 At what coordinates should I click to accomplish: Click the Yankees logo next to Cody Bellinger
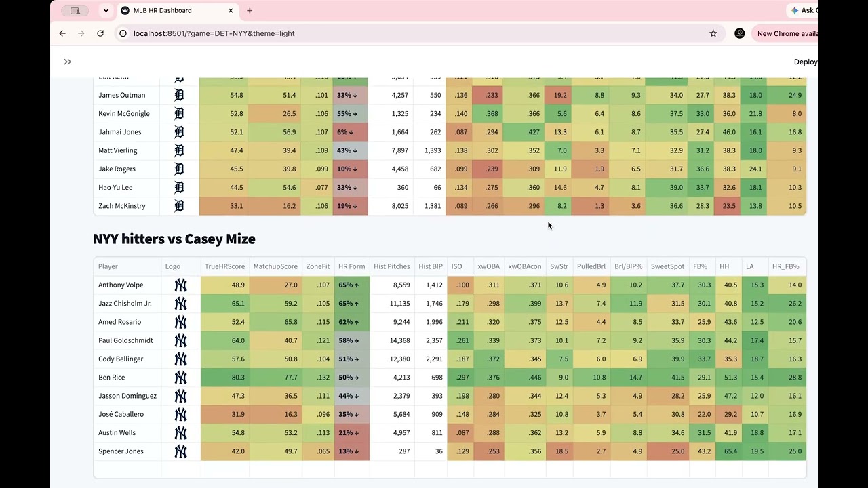tap(180, 359)
